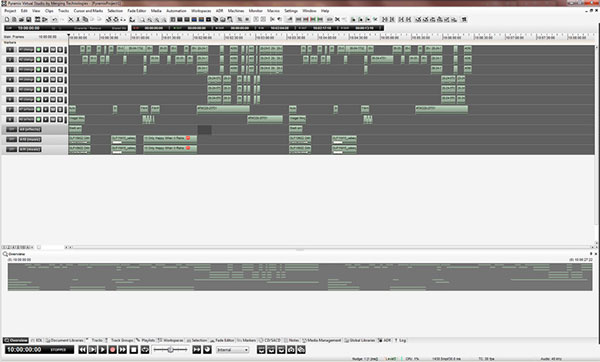Click the horizontal scrollbar below the timeline

pos(331,247)
